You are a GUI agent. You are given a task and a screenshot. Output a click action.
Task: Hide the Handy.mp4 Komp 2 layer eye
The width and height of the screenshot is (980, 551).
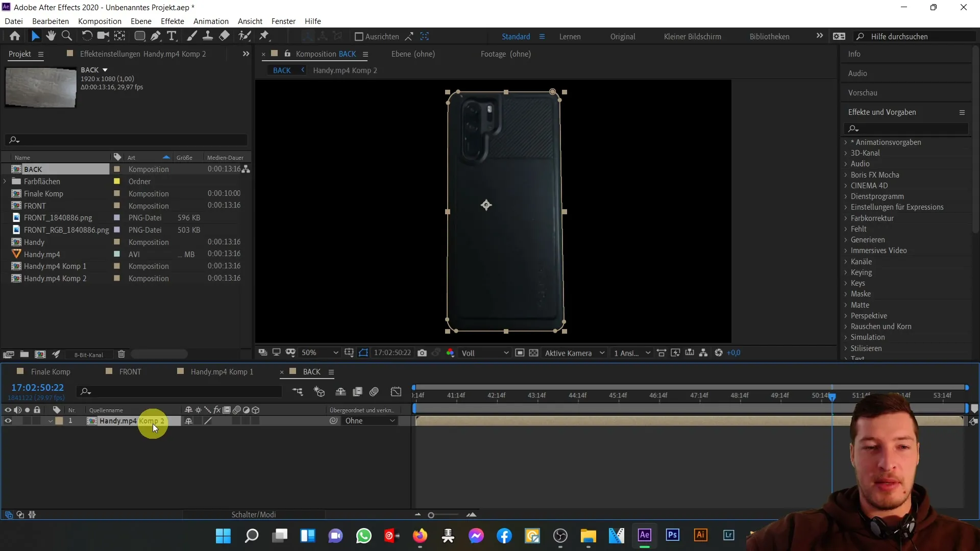click(x=8, y=421)
